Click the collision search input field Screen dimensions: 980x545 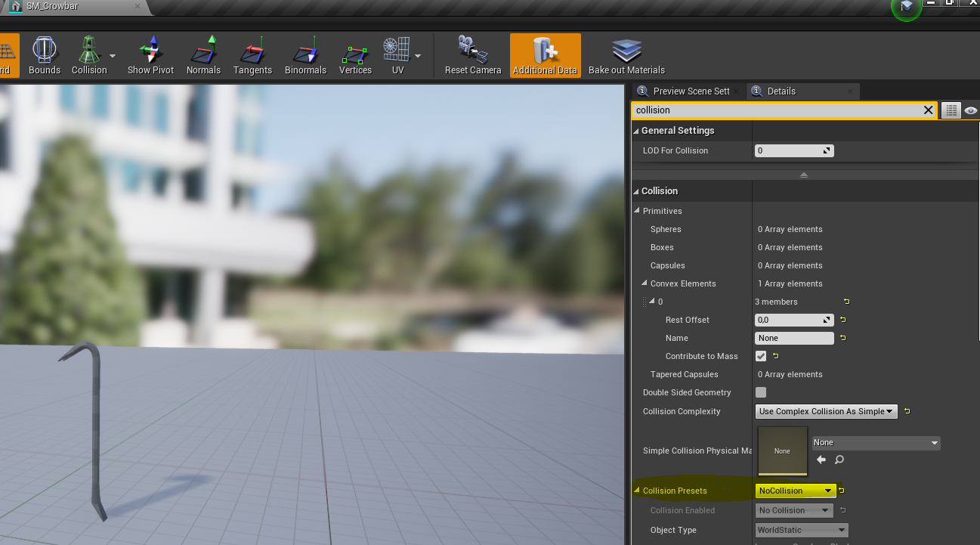coord(777,110)
